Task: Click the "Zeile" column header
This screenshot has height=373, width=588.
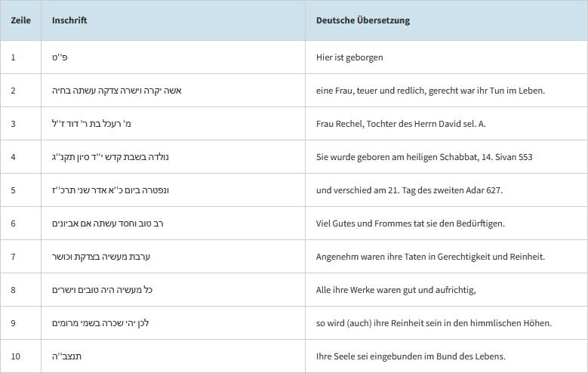Action: (20, 20)
